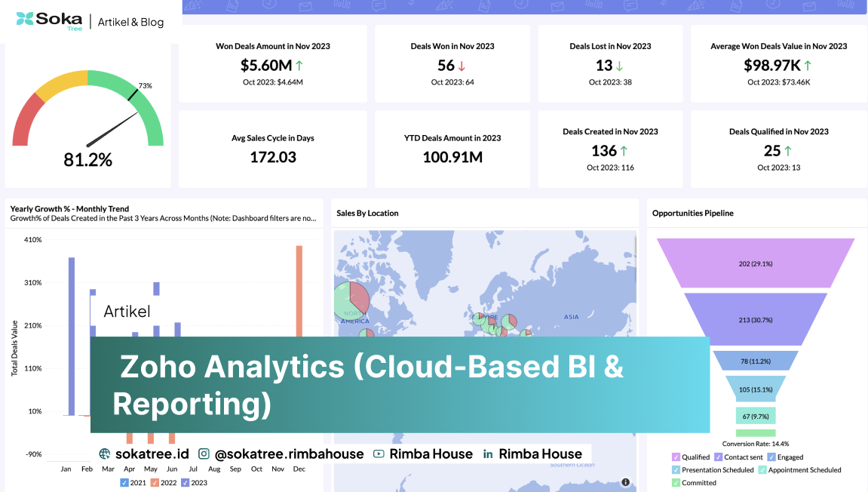
Task: Click the Avg Sales Cycle value 172.03
Action: pos(273,158)
